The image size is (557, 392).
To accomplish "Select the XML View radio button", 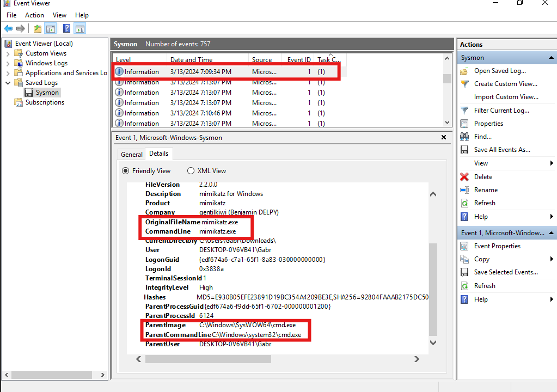I will [x=191, y=171].
